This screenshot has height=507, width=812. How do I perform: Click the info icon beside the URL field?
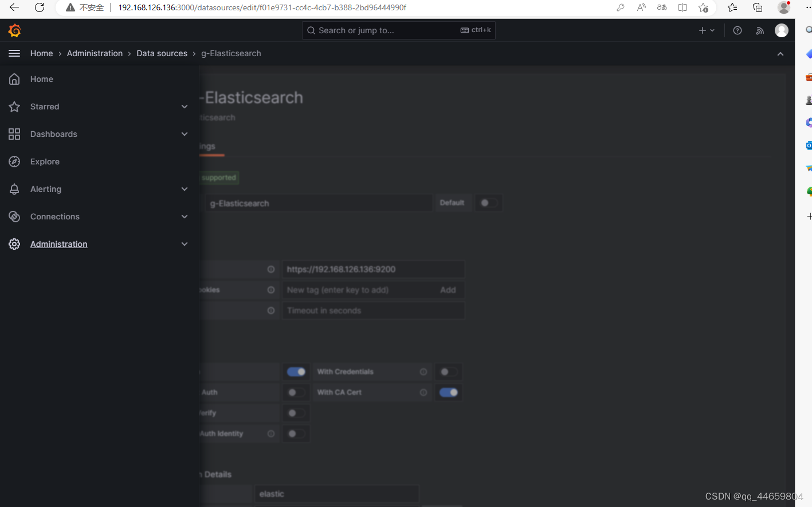(271, 269)
